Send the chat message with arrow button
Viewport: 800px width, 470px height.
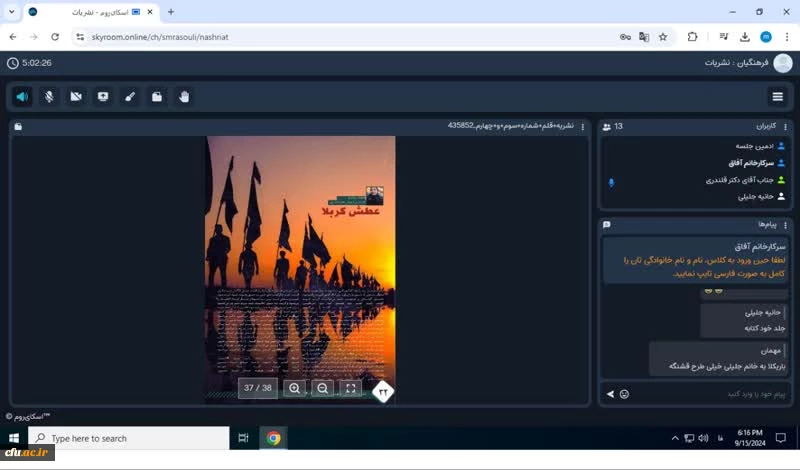pyautogui.click(x=610, y=394)
